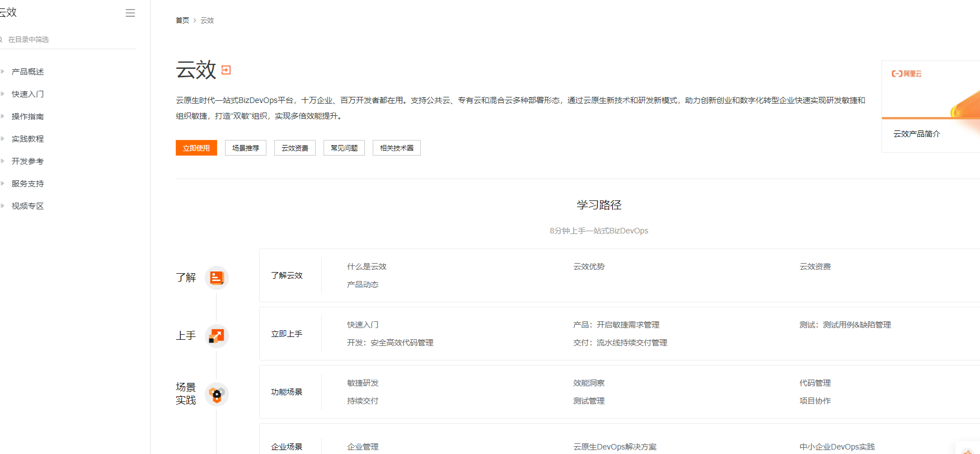Click the 云效 breadcrumb item
The height and width of the screenshot is (454, 980).
[207, 20]
